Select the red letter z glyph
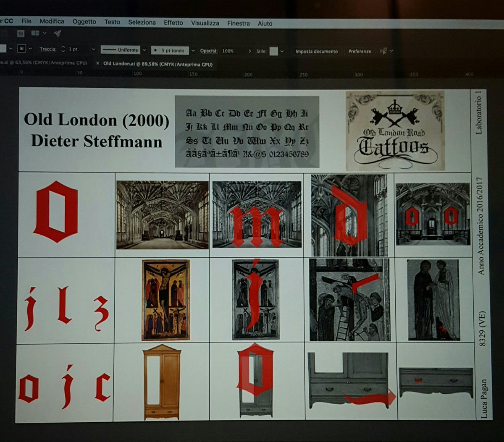504x442 pixels. point(102,313)
